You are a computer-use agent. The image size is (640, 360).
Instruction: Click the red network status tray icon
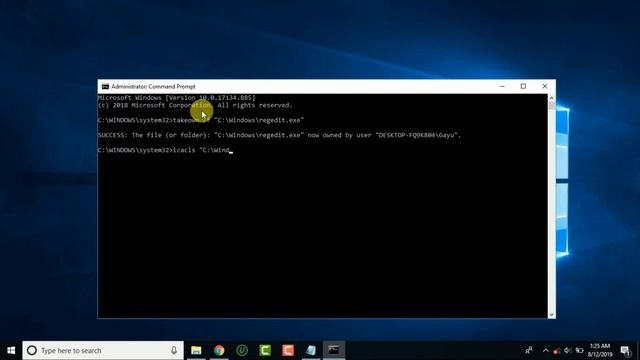tap(556, 351)
